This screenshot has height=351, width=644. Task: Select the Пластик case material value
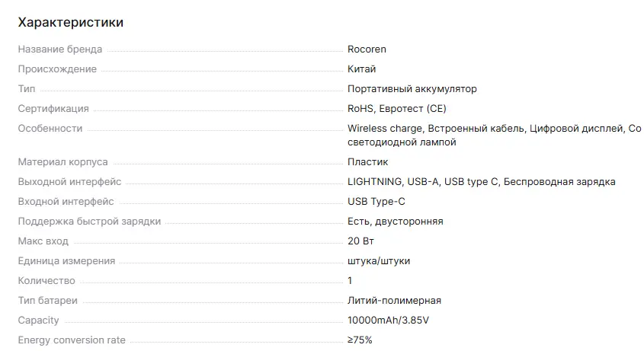pyautogui.click(x=367, y=162)
